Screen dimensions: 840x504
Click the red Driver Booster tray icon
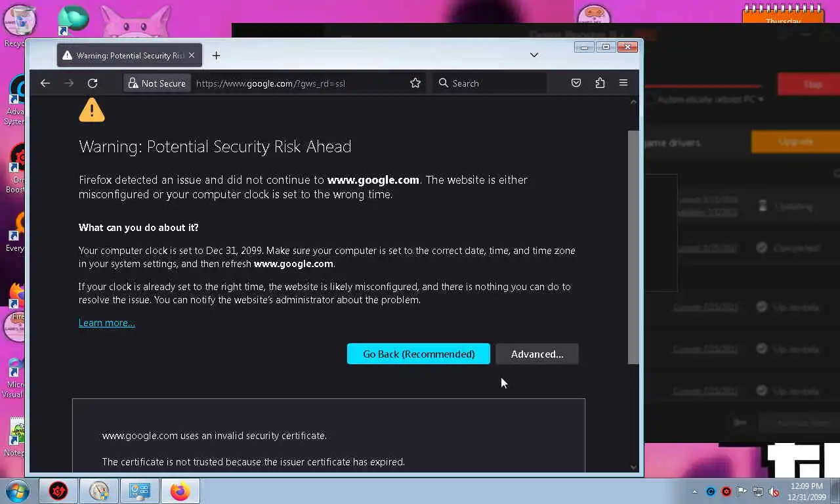(x=726, y=492)
